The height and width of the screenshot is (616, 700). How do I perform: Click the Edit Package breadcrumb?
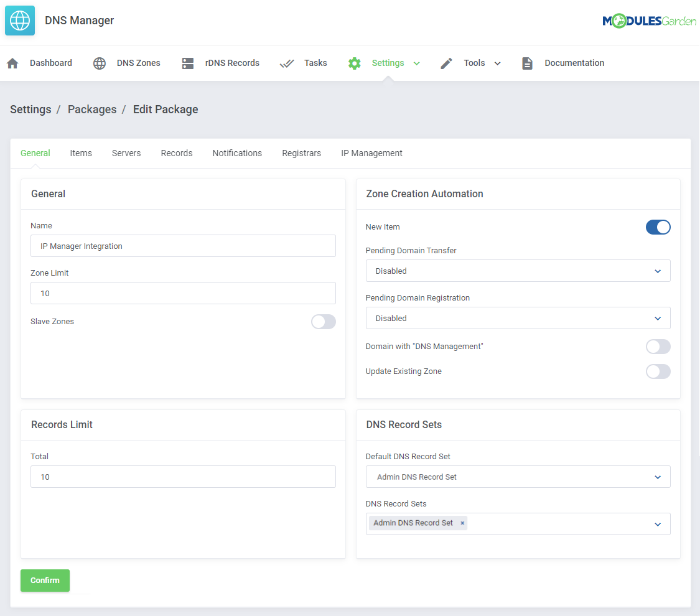pyautogui.click(x=166, y=110)
